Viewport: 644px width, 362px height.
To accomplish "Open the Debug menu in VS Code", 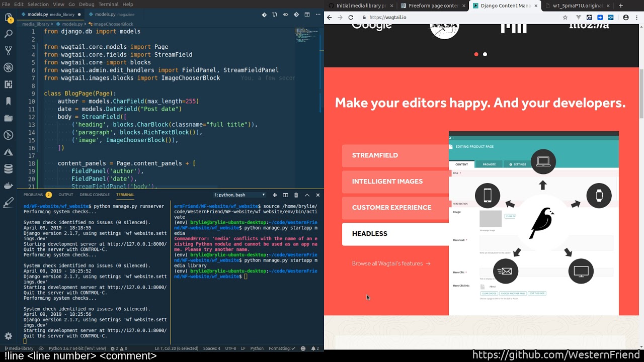I will [87, 4].
